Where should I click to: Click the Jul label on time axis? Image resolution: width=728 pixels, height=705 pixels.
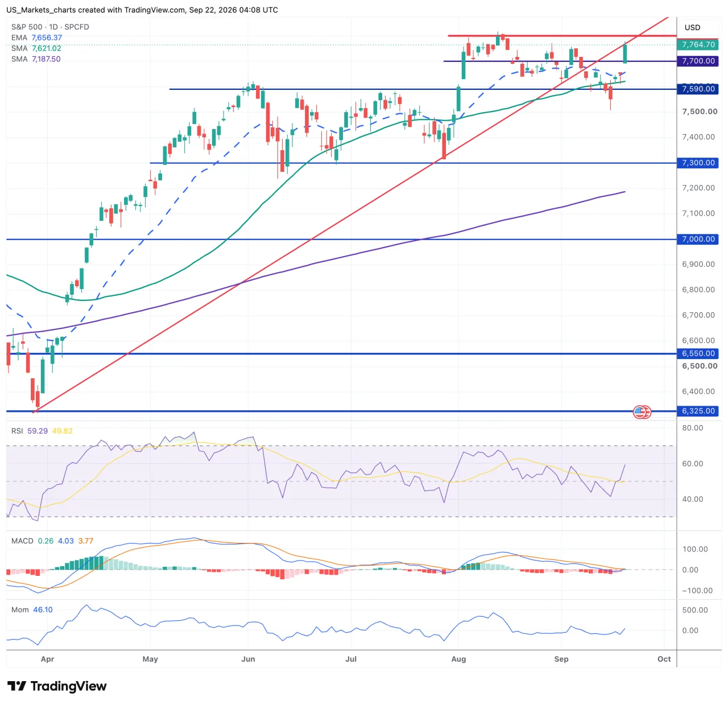click(351, 659)
